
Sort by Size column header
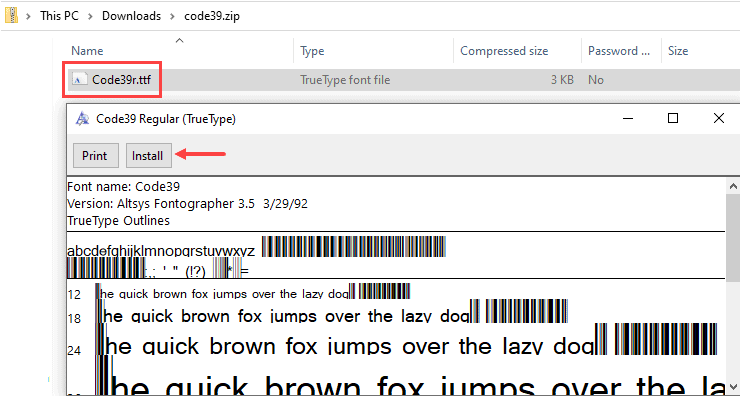(678, 51)
